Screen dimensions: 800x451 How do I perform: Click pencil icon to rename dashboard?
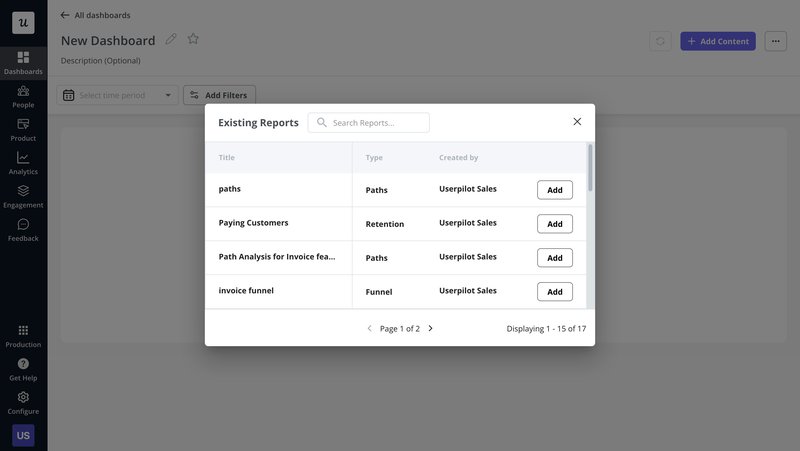(171, 39)
